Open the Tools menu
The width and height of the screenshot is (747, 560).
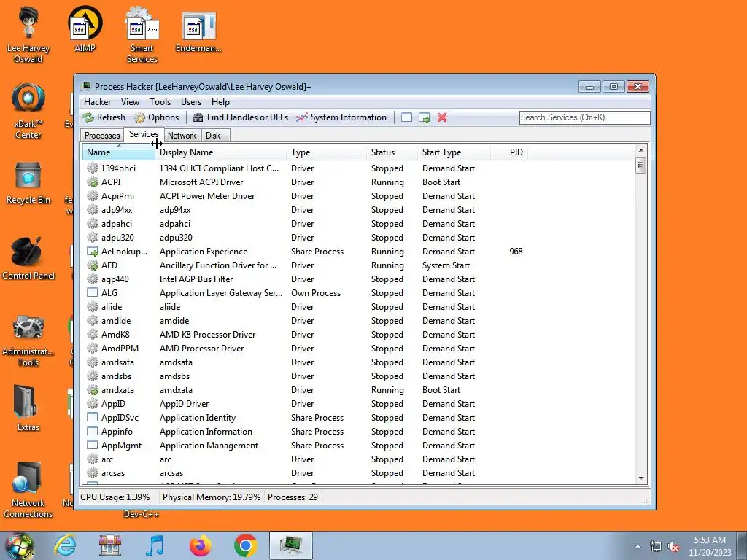click(x=160, y=102)
